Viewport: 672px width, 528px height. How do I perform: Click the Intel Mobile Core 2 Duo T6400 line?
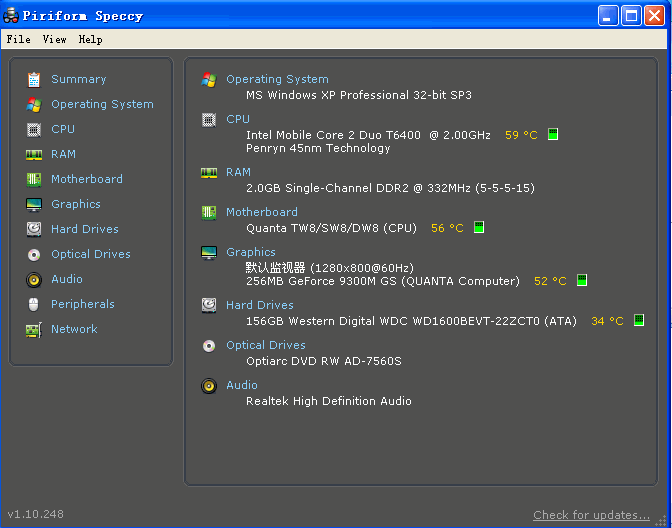coord(368,135)
